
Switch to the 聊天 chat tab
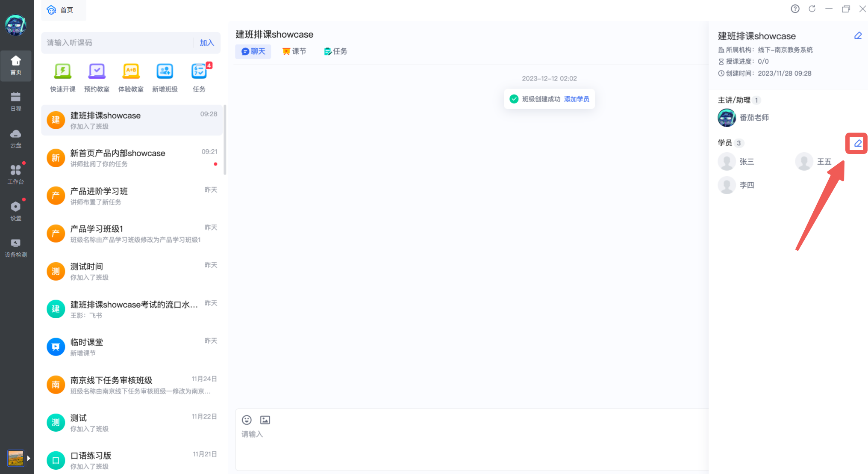[253, 51]
